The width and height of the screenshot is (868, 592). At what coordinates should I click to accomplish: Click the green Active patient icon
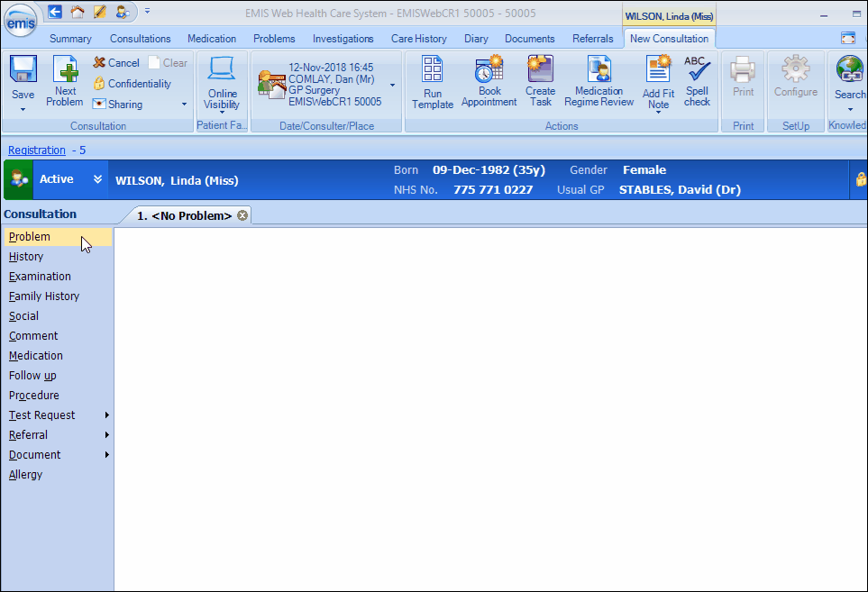18,179
